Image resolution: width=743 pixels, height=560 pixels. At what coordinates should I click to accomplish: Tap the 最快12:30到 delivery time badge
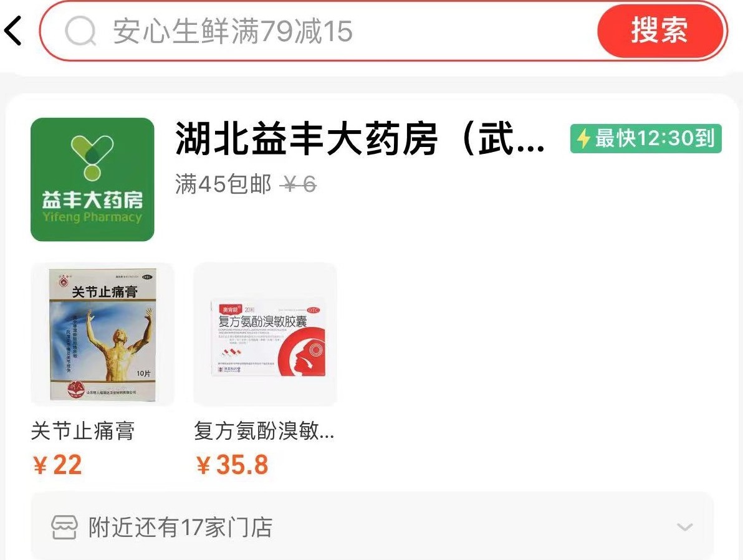tap(645, 139)
